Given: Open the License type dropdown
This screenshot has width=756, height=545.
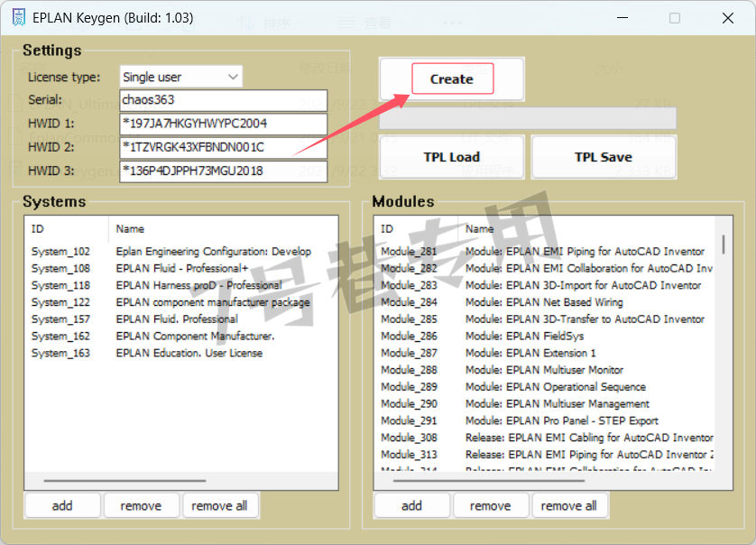Looking at the screenshot, I should coord(180,77).
